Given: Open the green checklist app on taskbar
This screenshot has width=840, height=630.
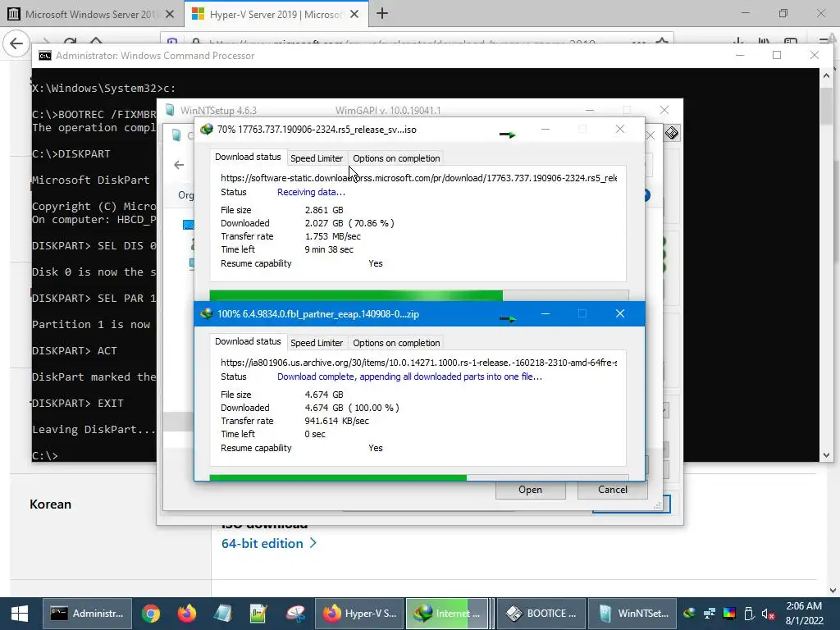Looking at the screenshot, I should 258,614.
